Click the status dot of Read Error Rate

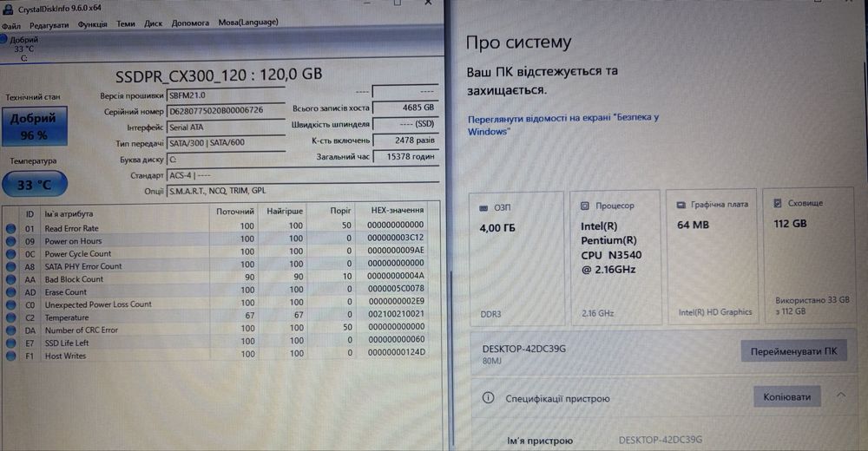(10, 228)
